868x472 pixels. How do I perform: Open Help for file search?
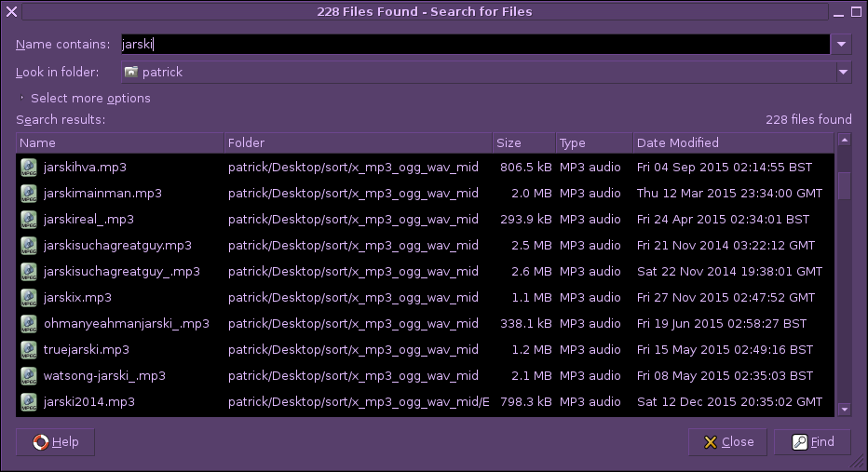55,442
